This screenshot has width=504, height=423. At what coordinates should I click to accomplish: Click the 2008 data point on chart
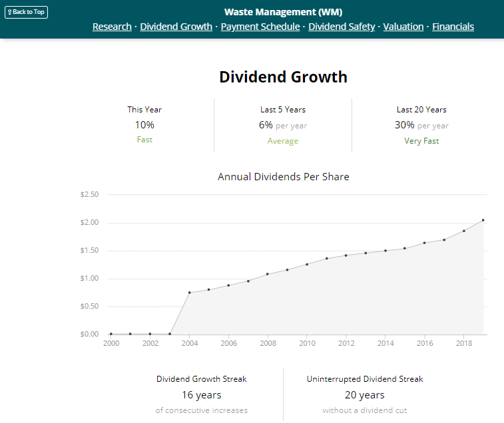click(268, 274)
